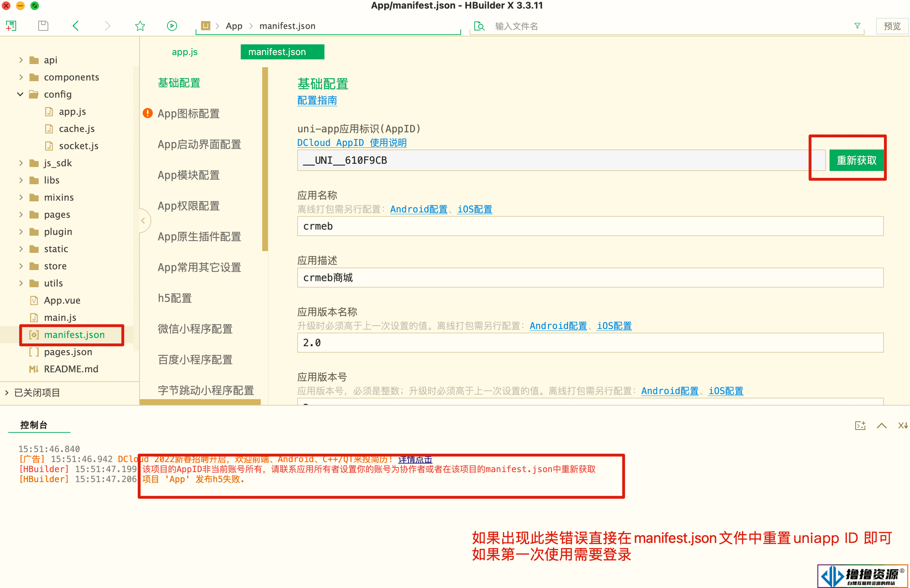Viewport: 910px width, 588px height.
Task: Select the 控制台 console tab
Action: (34, 425)
